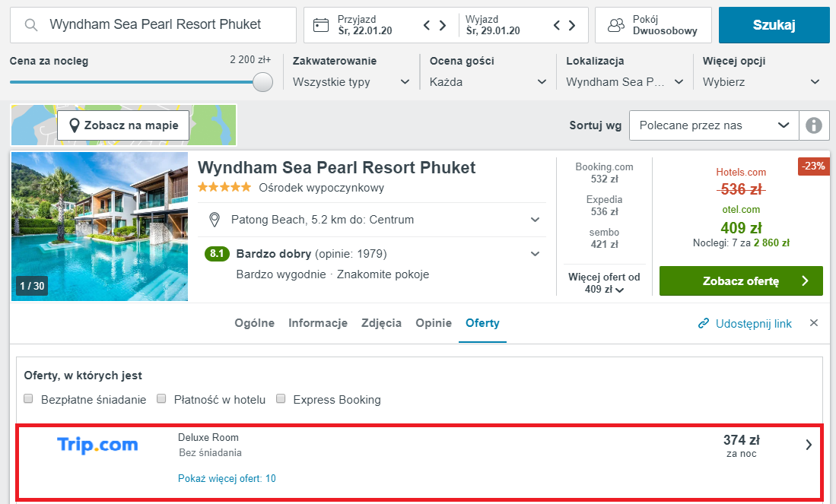The width and height of the screenshot is (836, 504).
Task: Open the Zdjęcia tab
Action: pyautogui.click(x=381, y=323)
